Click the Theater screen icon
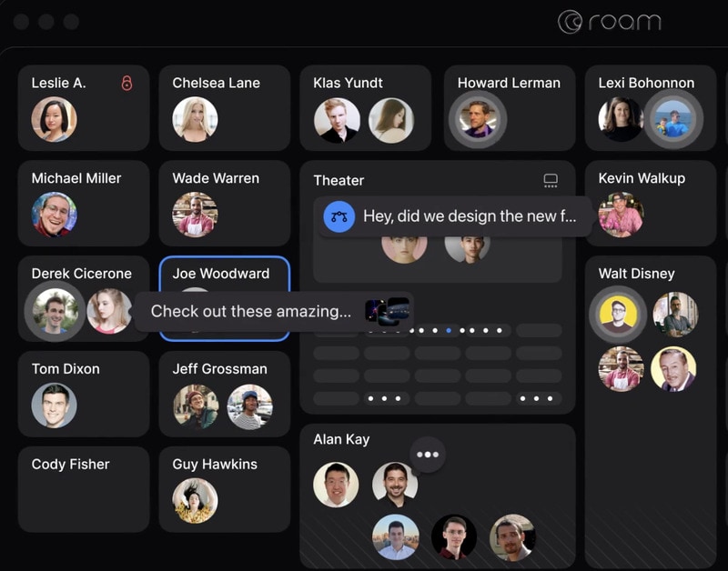This screenshot has height=571, width=728. [551, 181]
